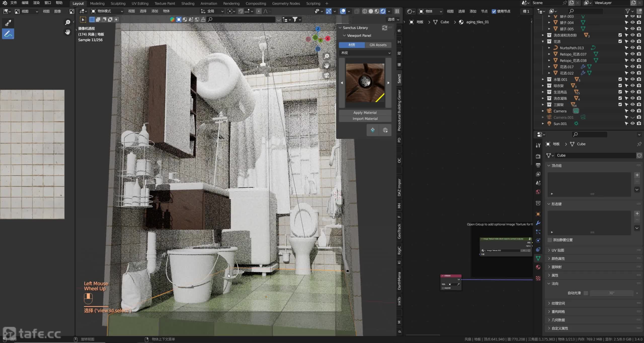The width and height of the screenshot is (644, 343).
Task: Click Apply Material button
Action: click(x=365, y=113)
